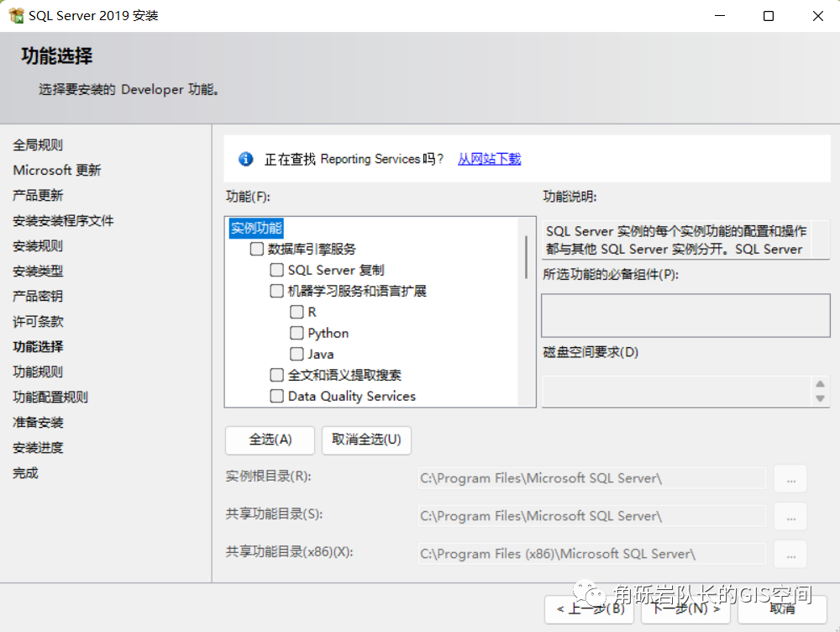Select 安装进度 step in sidebar
The width and height of the screenshot is (840, 632).
point(38,447)
